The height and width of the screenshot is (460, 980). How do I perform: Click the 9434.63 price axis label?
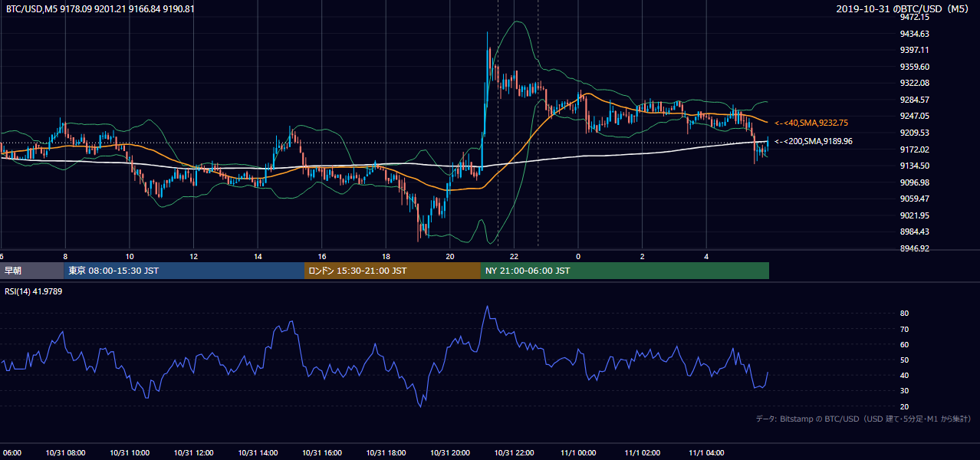915,34
